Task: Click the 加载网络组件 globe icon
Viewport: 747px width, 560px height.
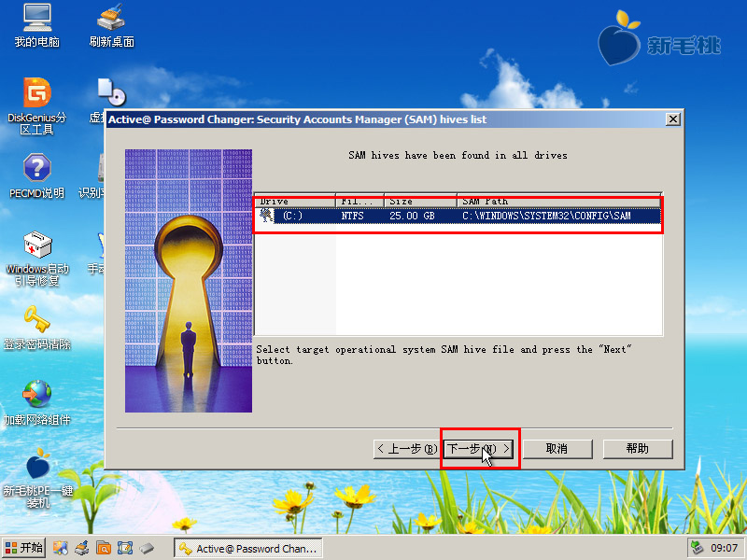Action: [37, 402]
